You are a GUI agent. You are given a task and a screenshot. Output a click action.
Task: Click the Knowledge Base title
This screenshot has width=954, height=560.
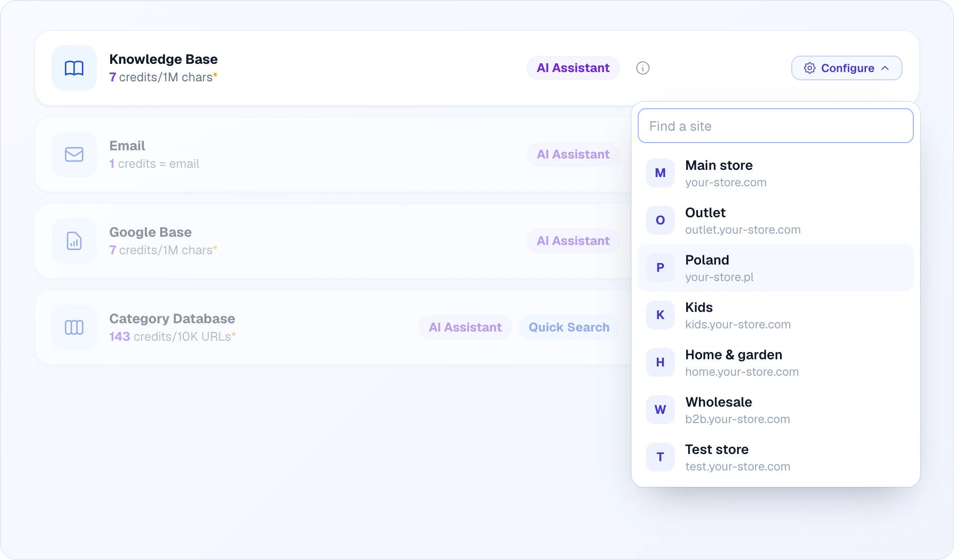pyautogui.click(x=163, y=59)
